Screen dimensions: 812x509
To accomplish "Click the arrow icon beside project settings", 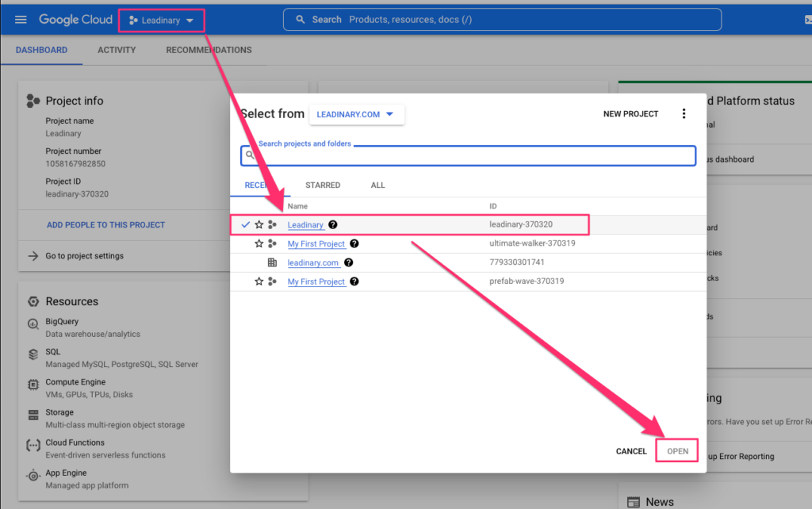I will click(x=33, y=256).
